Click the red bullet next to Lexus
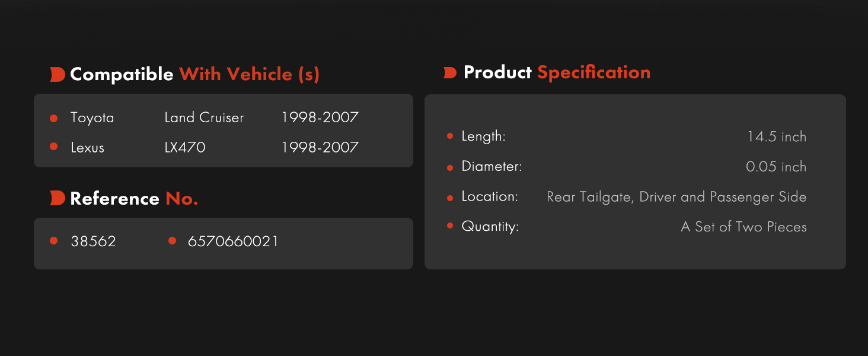 point(53,147)
